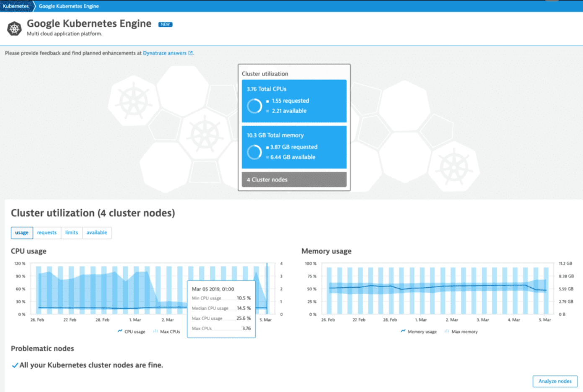
Task: Click 'Cluster utilization (4 cluster nodes)' heading
Action: click(x=93, y=213)
